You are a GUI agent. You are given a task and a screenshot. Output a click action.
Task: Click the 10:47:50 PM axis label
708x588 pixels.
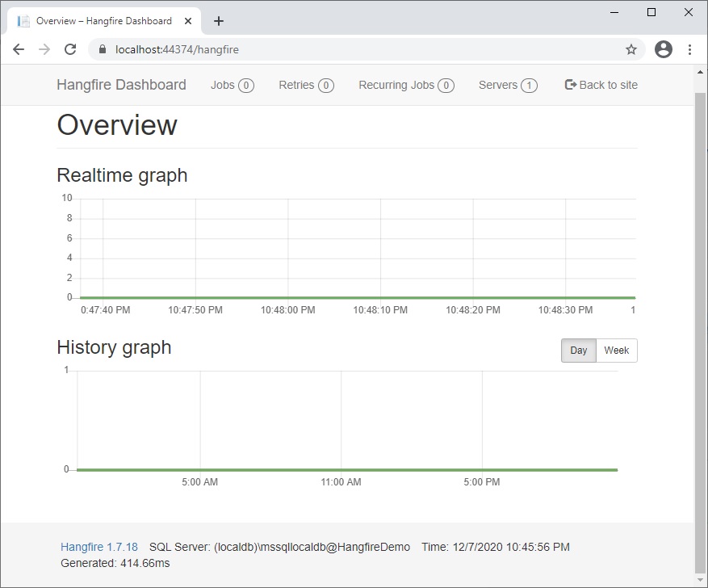click(195, 310)
